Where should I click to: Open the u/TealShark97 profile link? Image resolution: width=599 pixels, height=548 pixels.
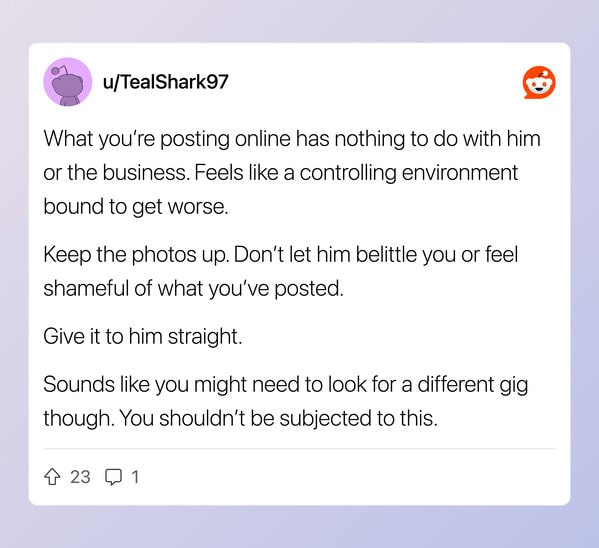165,82
